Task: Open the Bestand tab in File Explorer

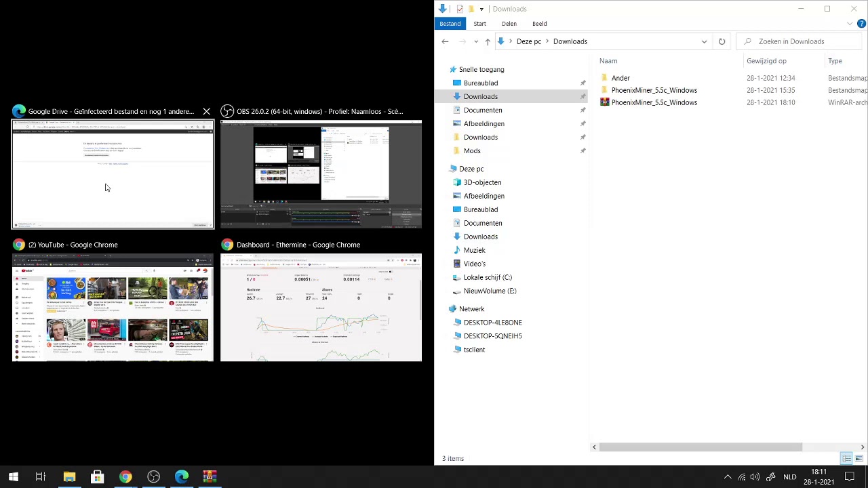Action: pyautogui.click(x=450, y=24)
